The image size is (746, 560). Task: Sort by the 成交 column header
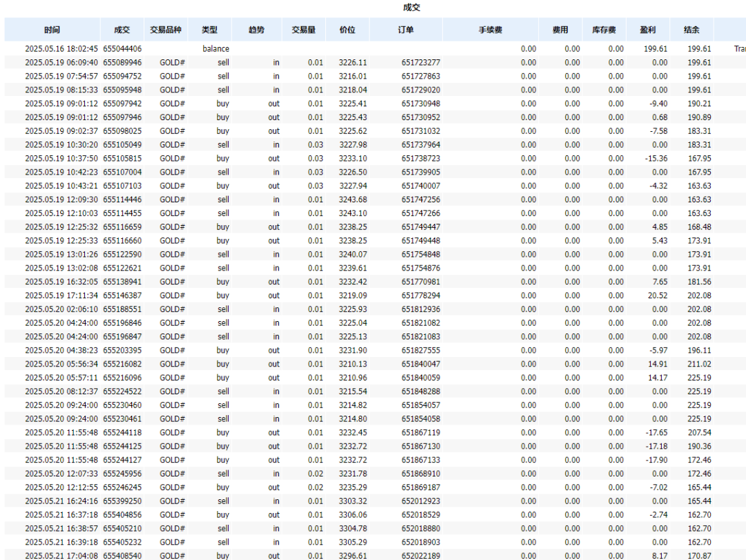(122, 30)
